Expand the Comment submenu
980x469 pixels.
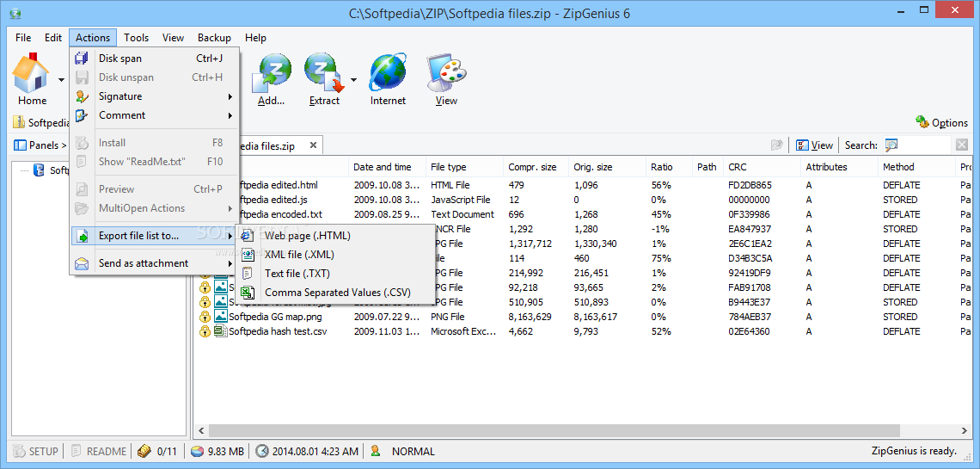[155, 115]
